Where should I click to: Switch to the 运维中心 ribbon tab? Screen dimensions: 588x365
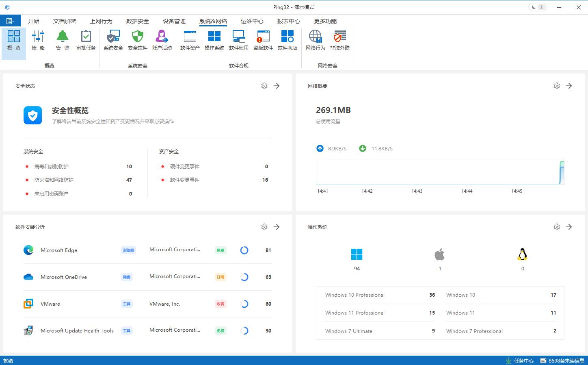click(x=251, y=21)
